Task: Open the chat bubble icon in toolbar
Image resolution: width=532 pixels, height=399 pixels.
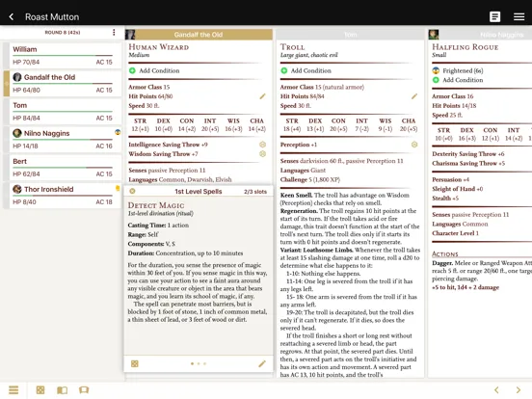Action: tap(84, 389)
